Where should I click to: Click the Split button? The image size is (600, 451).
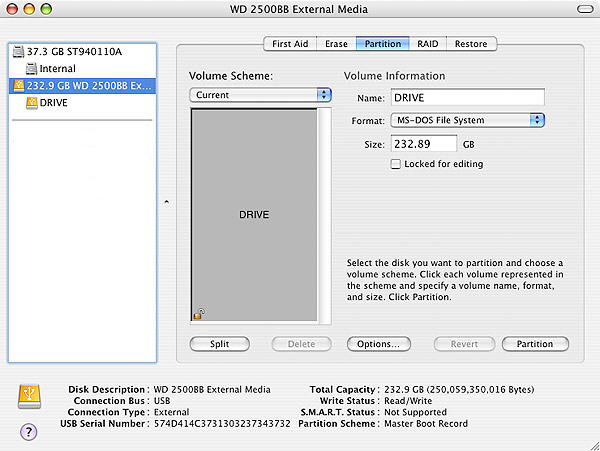(x=220, y=344)
